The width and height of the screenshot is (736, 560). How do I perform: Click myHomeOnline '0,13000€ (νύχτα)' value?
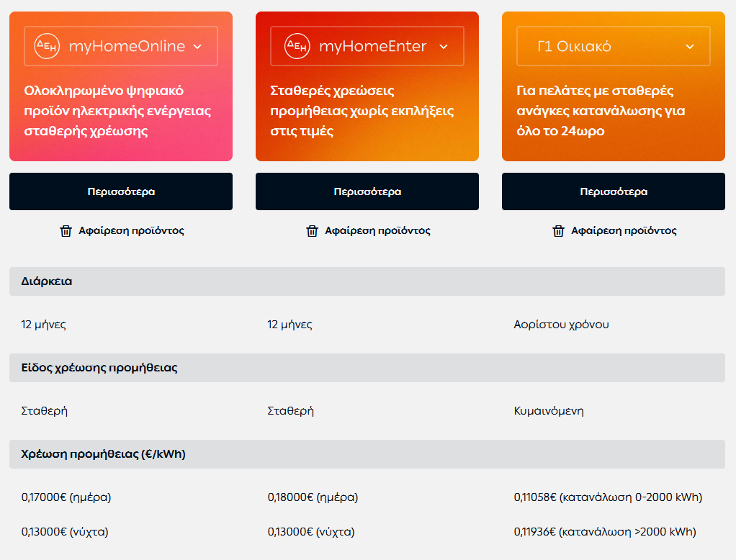tap(65, 532)
